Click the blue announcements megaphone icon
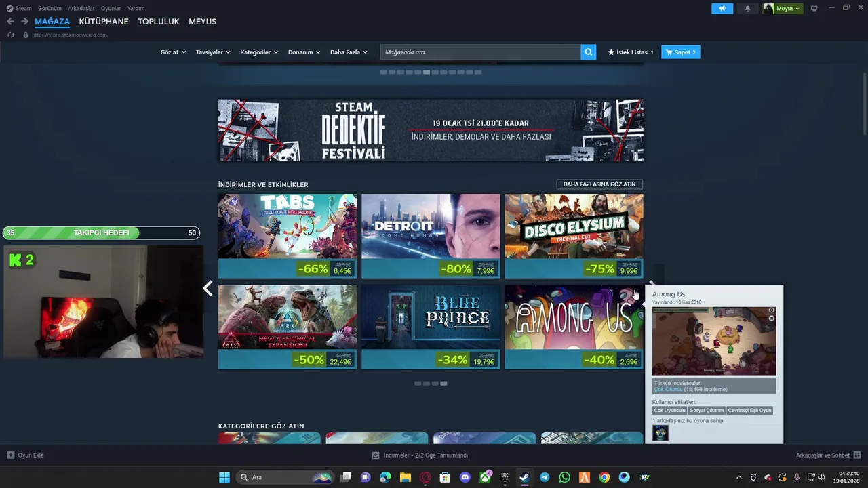Image resolution: width=868 pixels, height=488 pixels. pyautogui.click(x=722, y=8)
